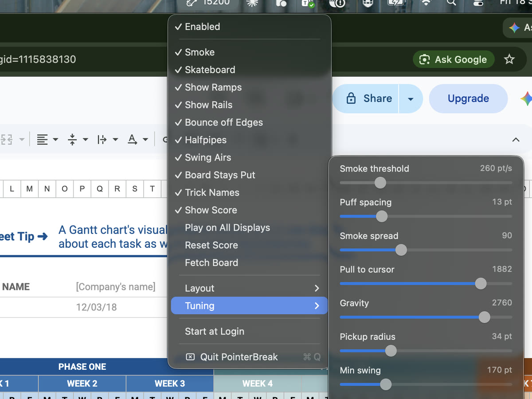
Task: Click the URL text in address bar
Action: point(38,59)
